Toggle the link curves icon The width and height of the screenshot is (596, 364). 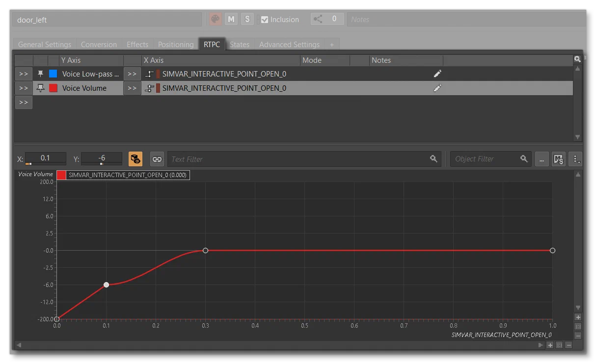pyautogui.click(x=157, y=159)
